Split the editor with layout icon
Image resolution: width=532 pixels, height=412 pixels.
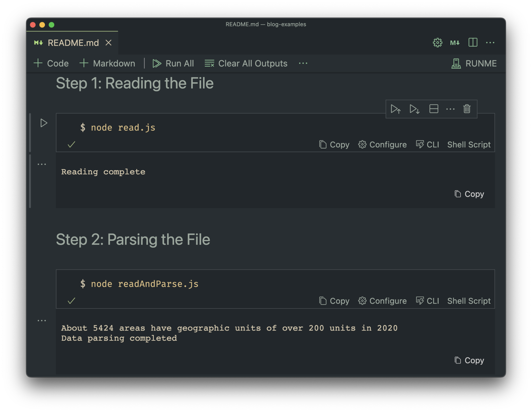pyautogui.click(x=473, y=42)
